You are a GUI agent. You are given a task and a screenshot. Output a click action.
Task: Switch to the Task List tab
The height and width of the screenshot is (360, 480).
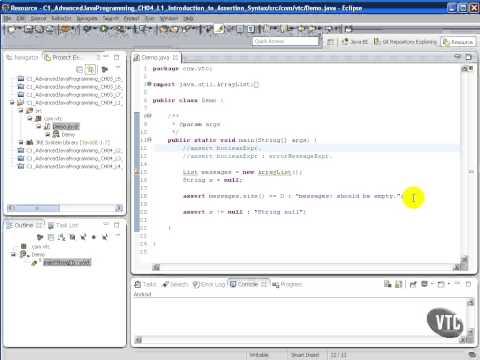(63, 226)
